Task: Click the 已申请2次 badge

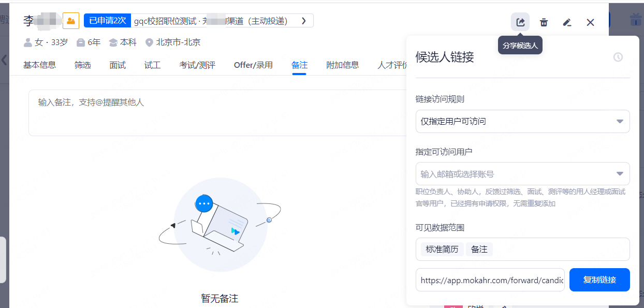Action: tap(107, 21)
